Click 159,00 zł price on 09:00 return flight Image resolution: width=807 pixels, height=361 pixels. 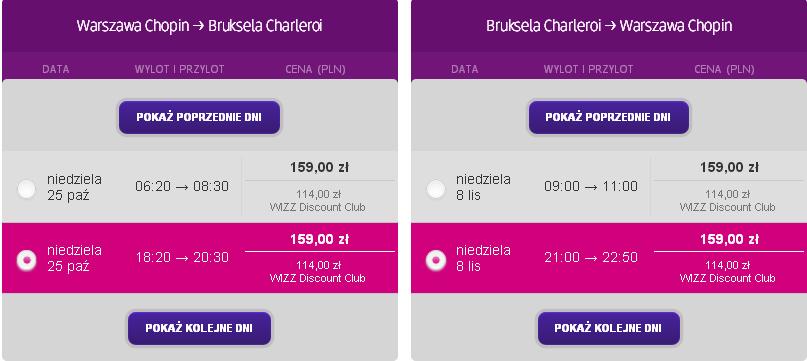click(x=729, y=167)
